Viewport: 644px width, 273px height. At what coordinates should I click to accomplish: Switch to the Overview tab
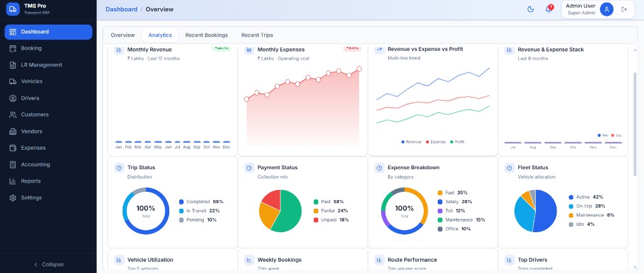tap(123, 35)
